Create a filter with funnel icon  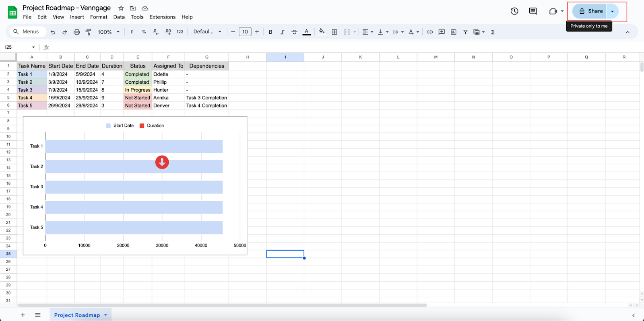pos(465,32)
